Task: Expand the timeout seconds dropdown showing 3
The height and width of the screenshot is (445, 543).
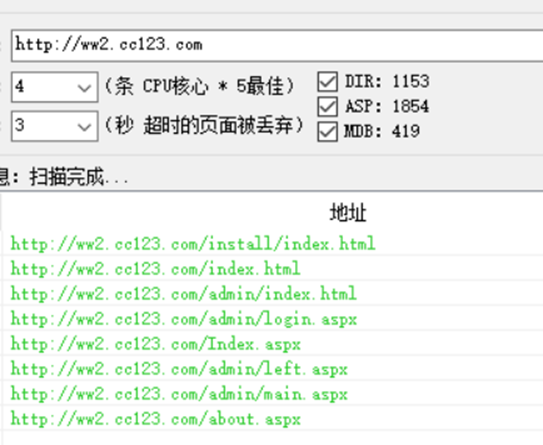Action: click(55, 126)
